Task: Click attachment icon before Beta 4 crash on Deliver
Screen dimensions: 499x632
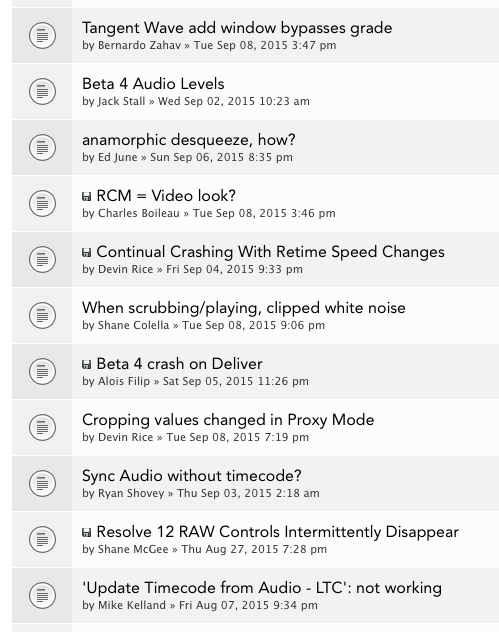Action: 87,365
